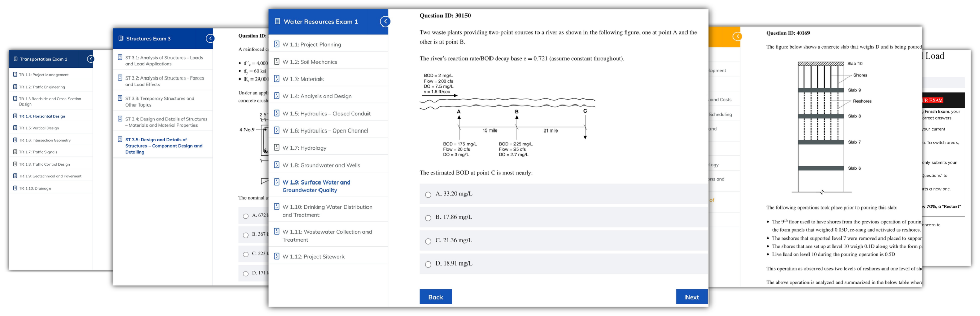Select answer B. 17.86 mg/L
This screenshot has height=316, width=980.
[428, 218]
